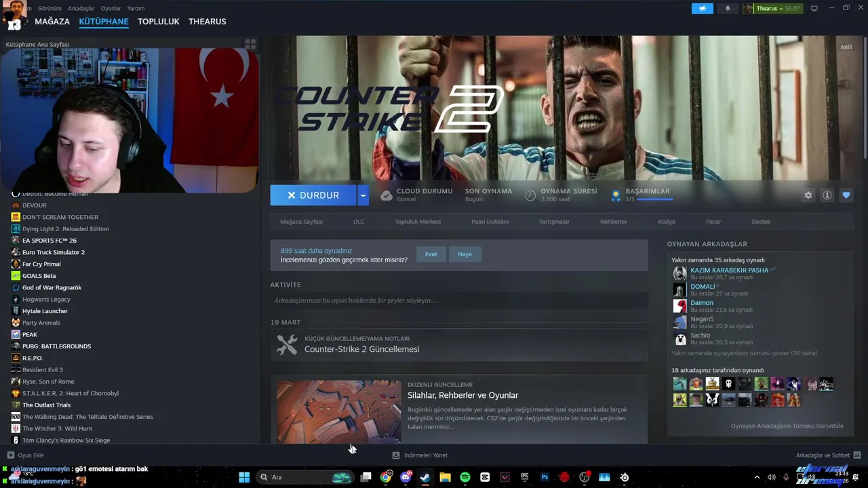The image size is (868, 488).
Task: Open the DLC tab
Action: click(359, 222)
